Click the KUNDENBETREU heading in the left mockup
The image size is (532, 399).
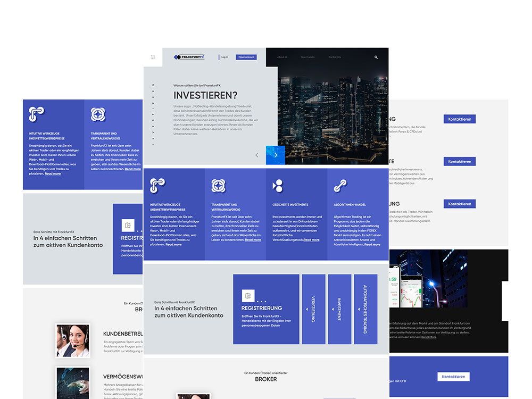(x=123, y=334)
